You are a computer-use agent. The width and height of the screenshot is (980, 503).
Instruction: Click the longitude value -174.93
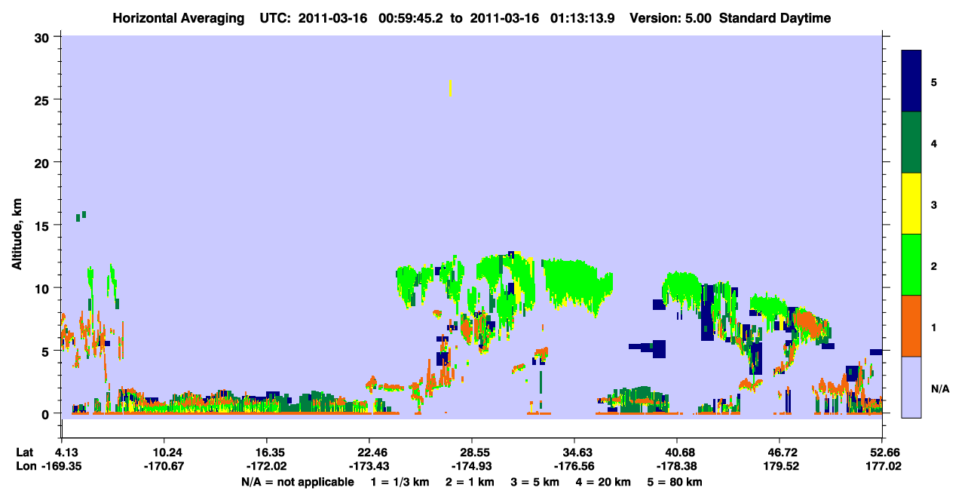click(x=472, y=466)
